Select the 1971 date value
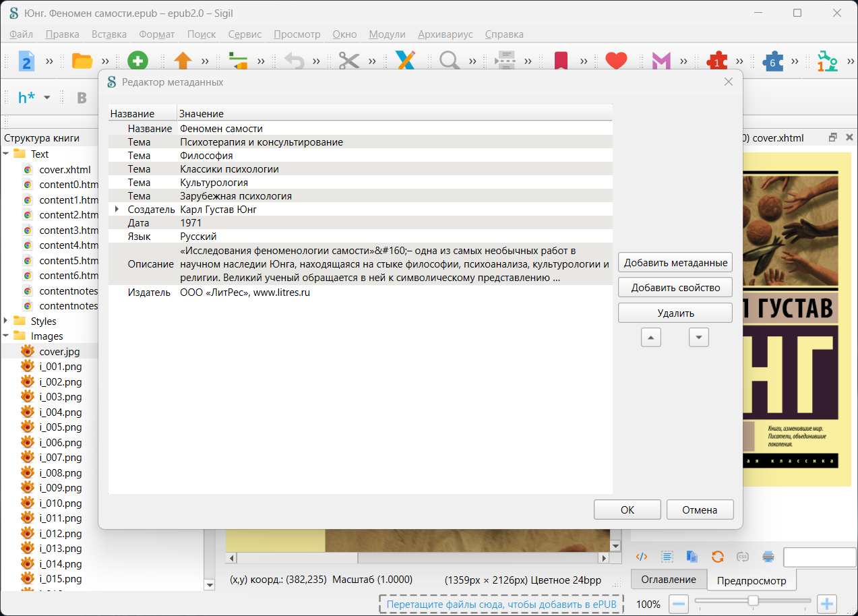Image resolution: width=858 pixels, height=616 pixels. pyautogui.click(x=191, y=223)
